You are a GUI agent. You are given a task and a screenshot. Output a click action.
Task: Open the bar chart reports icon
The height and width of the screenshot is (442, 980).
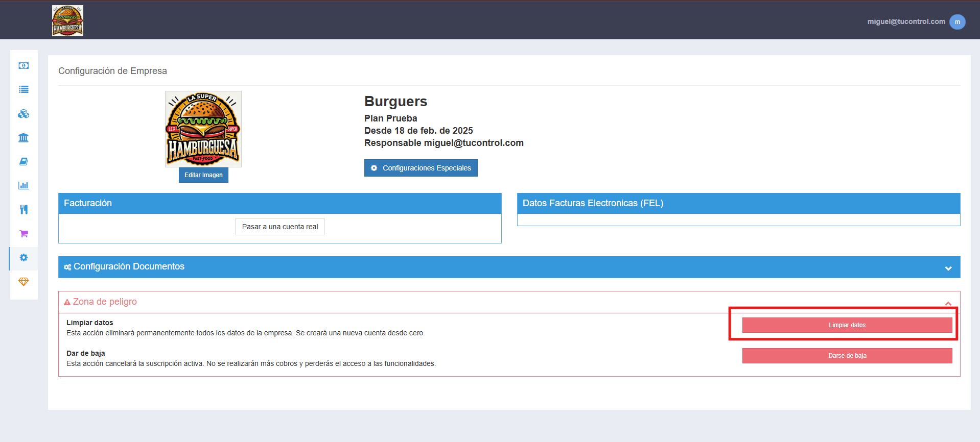coord(24,185)
